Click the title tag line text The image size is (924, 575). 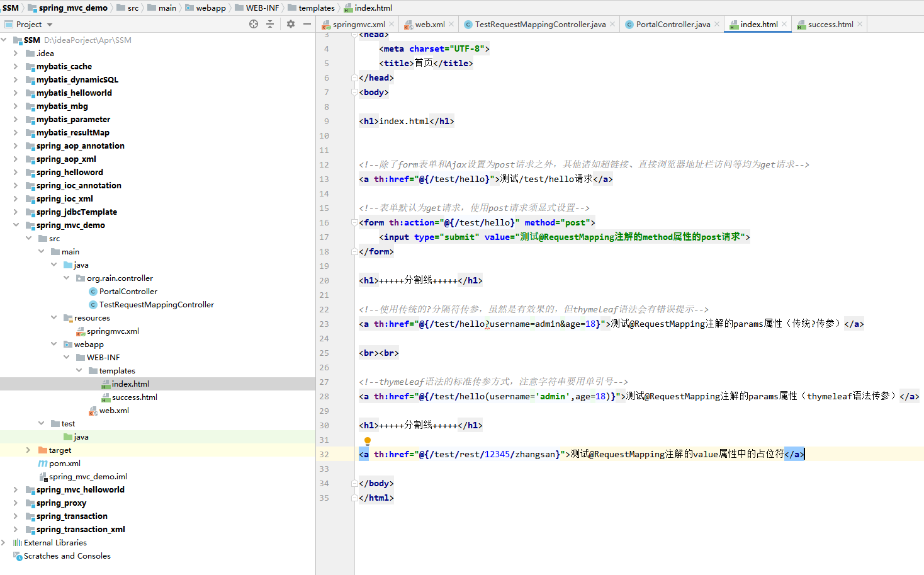pos(426,63)
